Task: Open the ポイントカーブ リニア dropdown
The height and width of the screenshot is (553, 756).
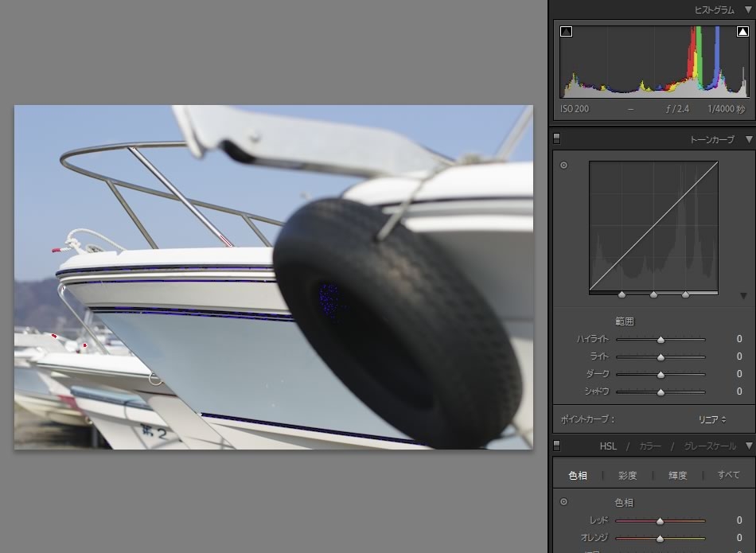Action: [712, 419]
